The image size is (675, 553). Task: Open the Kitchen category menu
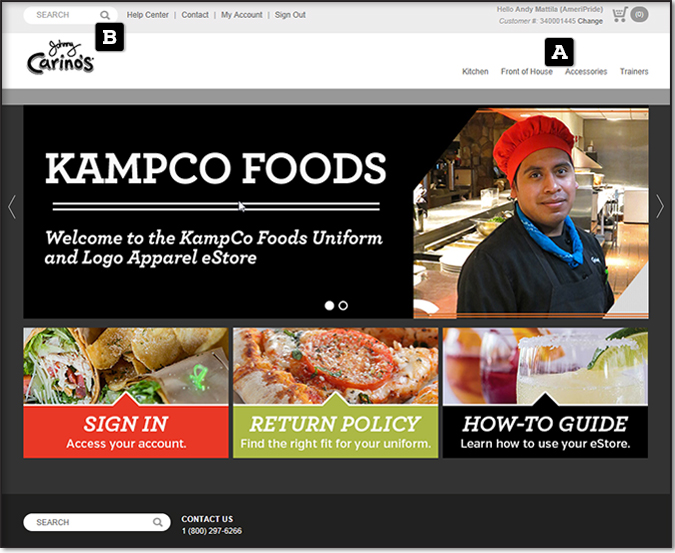475,71
